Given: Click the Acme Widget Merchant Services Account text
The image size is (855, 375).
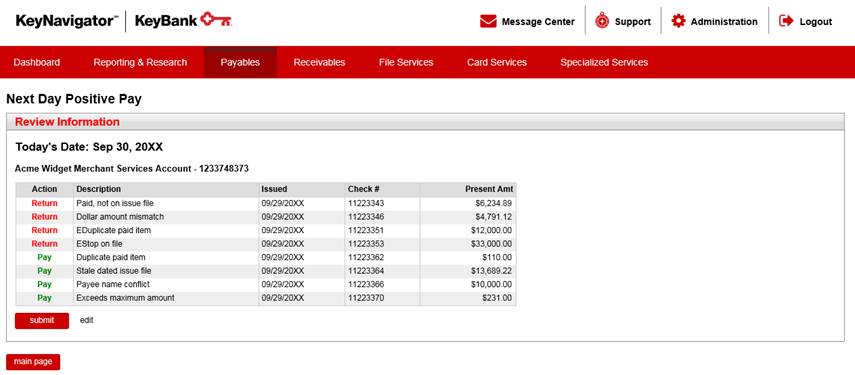Looking at the screenshot, I should pos(131,169).
